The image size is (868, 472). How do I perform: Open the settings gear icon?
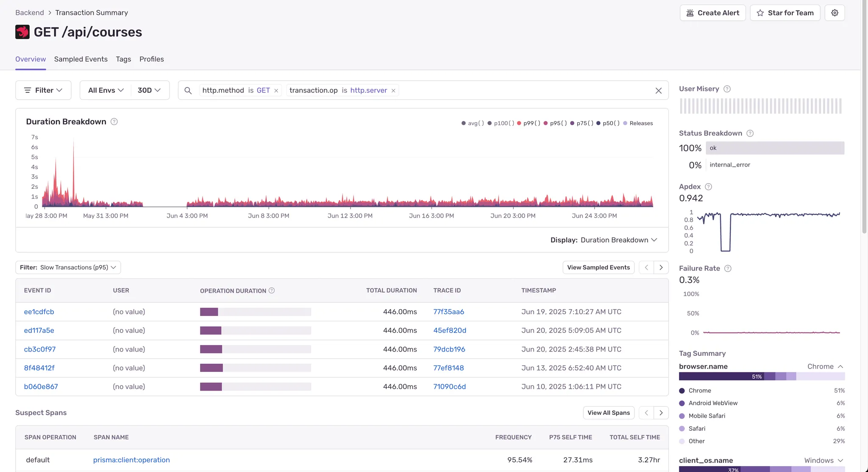[x=835, y=13]
